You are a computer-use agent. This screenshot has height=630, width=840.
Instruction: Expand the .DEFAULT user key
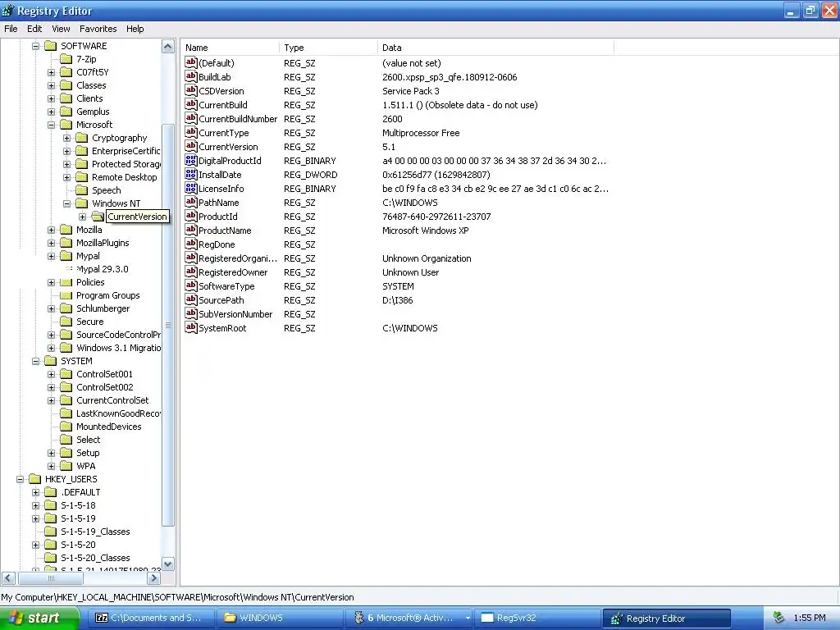[x=36, y=492]
